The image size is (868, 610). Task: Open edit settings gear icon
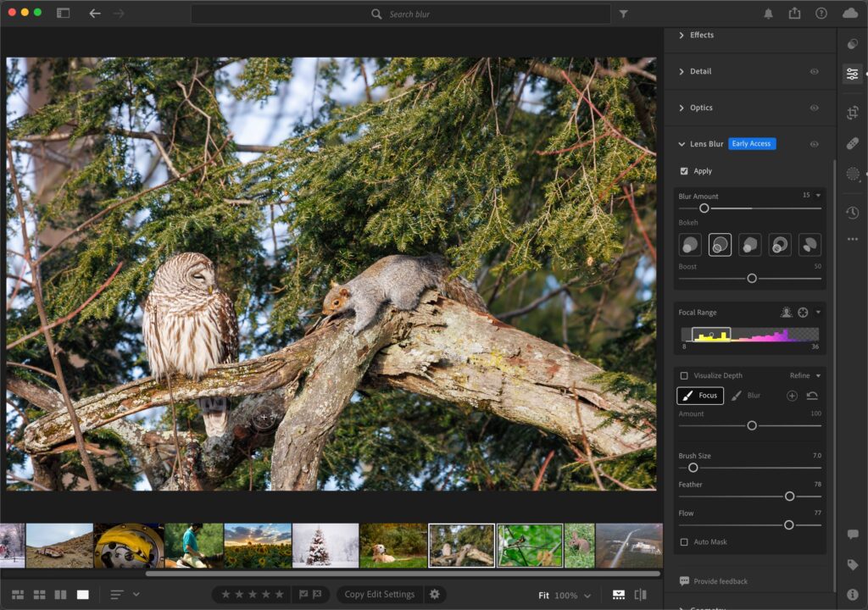[x=435, y=594]
